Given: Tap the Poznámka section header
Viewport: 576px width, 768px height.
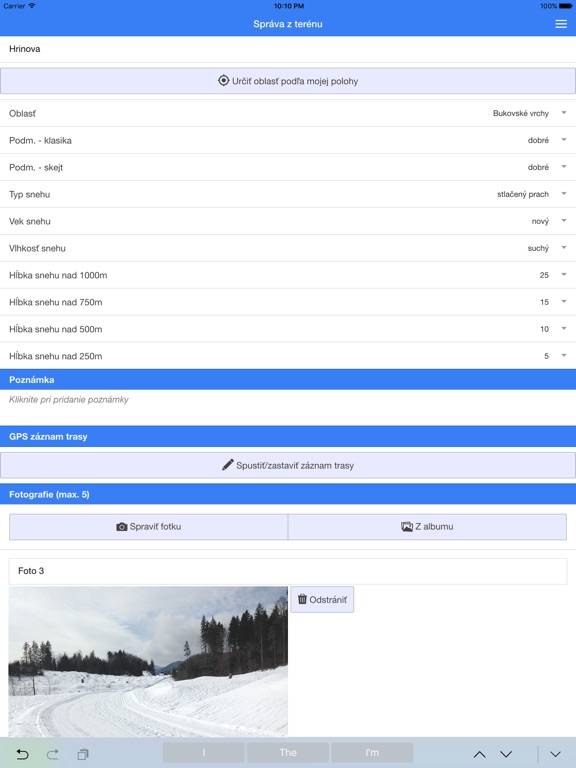Looking at the screenshot, I should [x=288, y=380].
